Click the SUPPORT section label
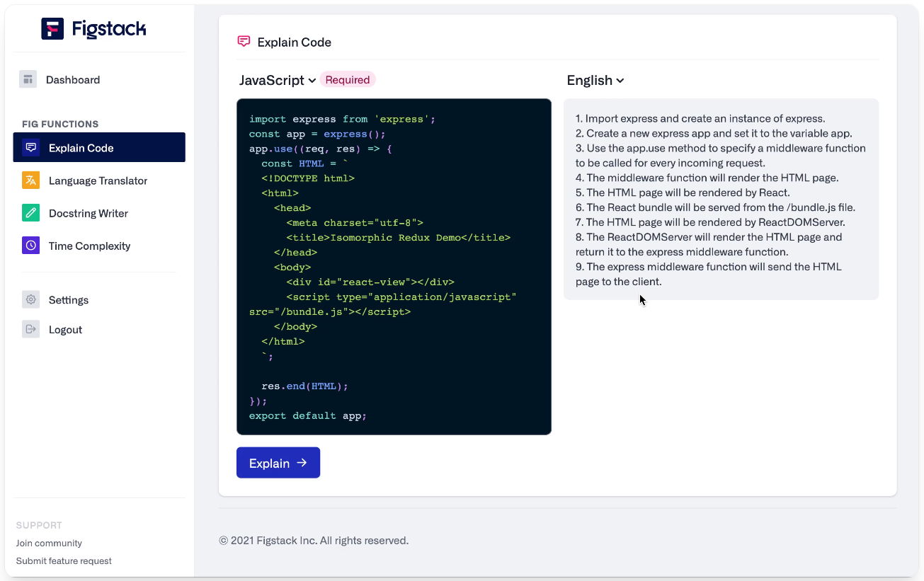The image size is (924, 581). [39, 525]
